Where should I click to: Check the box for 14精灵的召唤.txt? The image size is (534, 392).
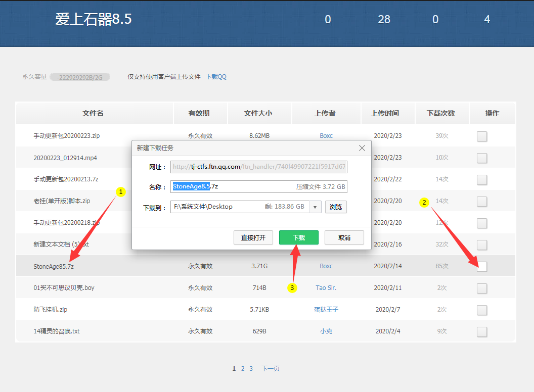click(x=482, y=331)
